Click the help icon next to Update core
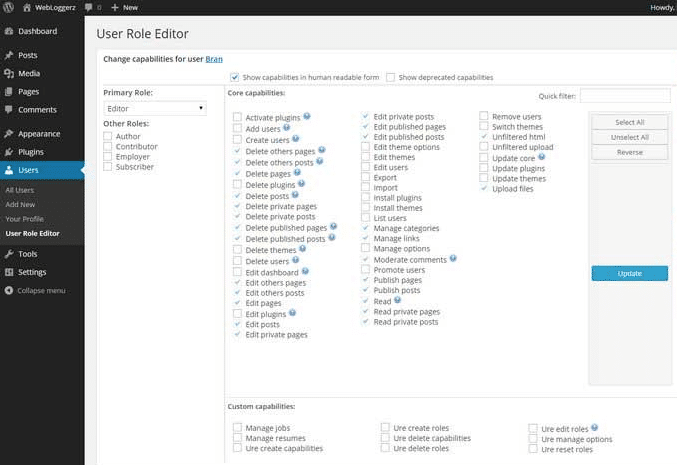 541,157
